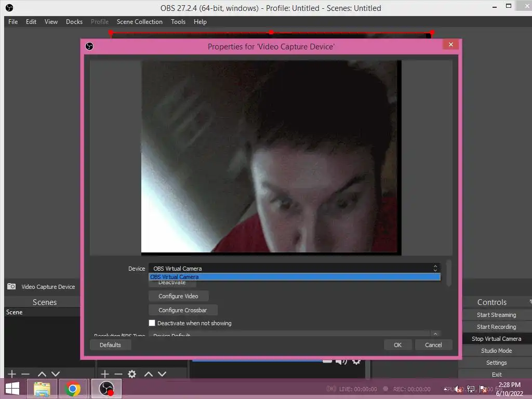The image size is (532, 399).
Task: Open File Explorer from the taskbar
Action: pyautogui.click(x=42, y=389)
